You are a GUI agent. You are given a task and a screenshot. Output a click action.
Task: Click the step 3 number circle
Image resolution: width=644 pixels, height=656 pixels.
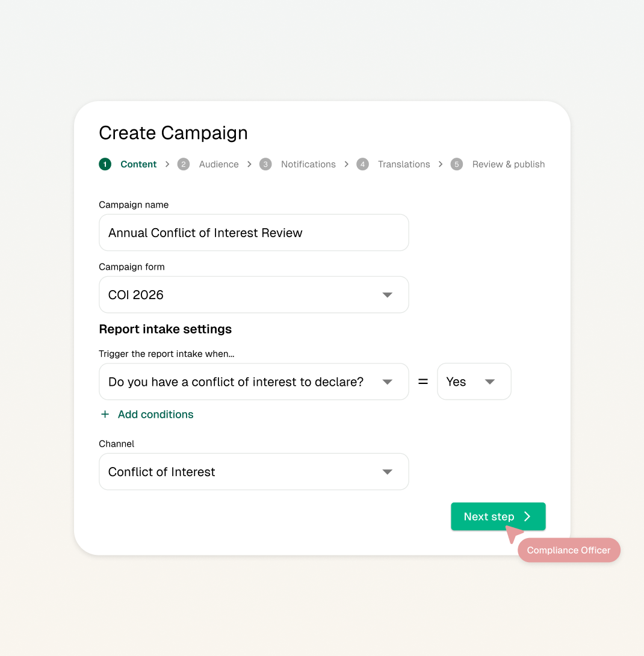[265, 164]
